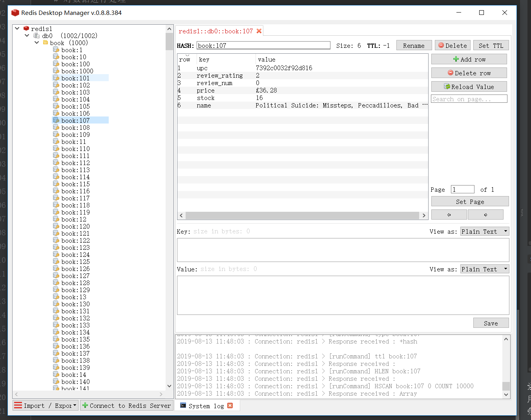Click the key column header
The image size is (531, 420).
pos(226,60)
